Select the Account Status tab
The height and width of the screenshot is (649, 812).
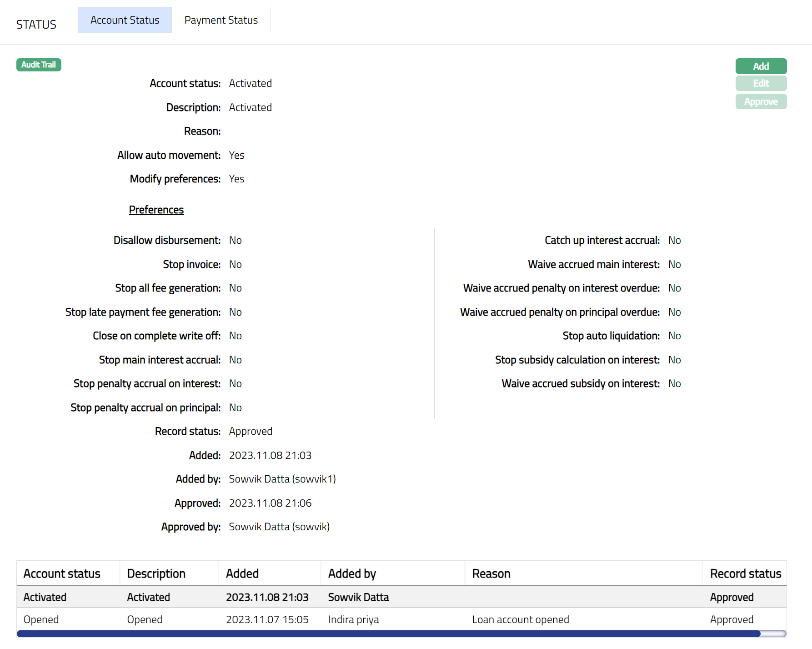tap(125, 20)
